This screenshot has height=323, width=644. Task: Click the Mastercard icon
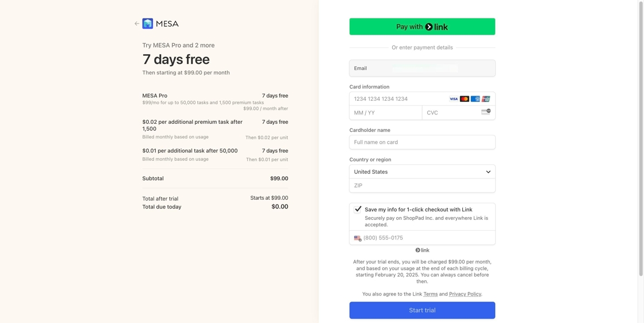point(465,99)
